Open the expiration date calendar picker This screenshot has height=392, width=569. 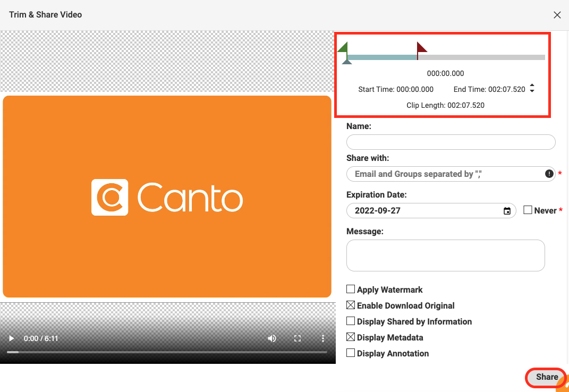point(507,211)
